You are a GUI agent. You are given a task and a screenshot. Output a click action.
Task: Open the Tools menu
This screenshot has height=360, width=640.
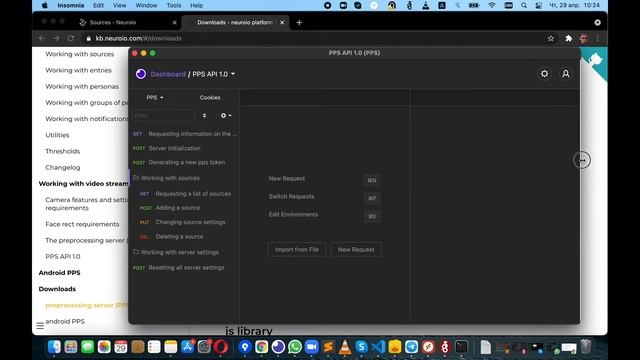pyautogui.click(x=173, y=5)
